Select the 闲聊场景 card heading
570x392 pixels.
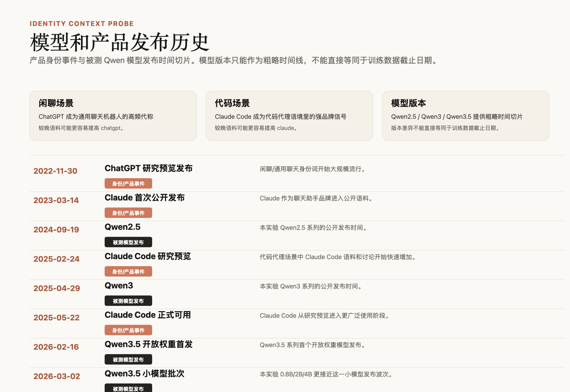(56, 103)
